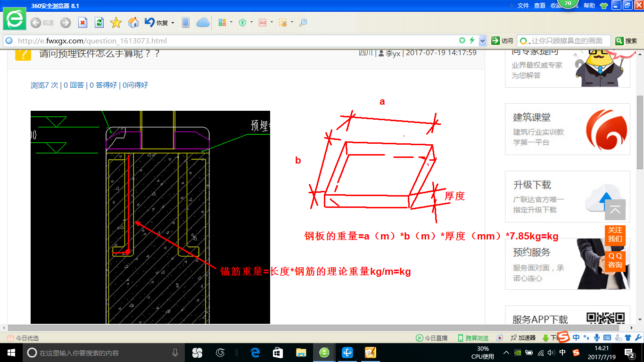Click the extensions grid icon
The height and width of the screenshot is (362, 644).
(223, 22)
